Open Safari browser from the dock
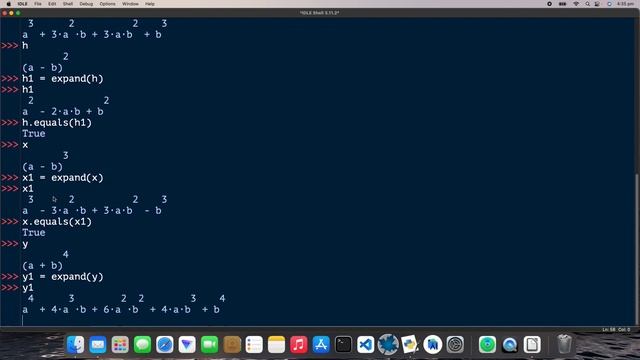The width and height of the screenshot is (640, 360). tap(164, 344)
